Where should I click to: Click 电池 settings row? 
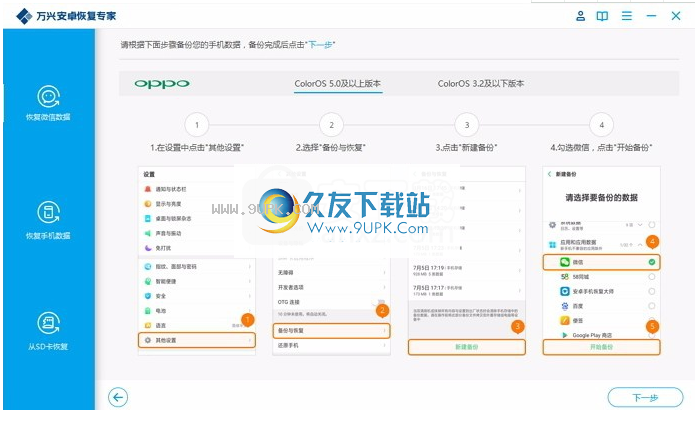tap(197, 311)
